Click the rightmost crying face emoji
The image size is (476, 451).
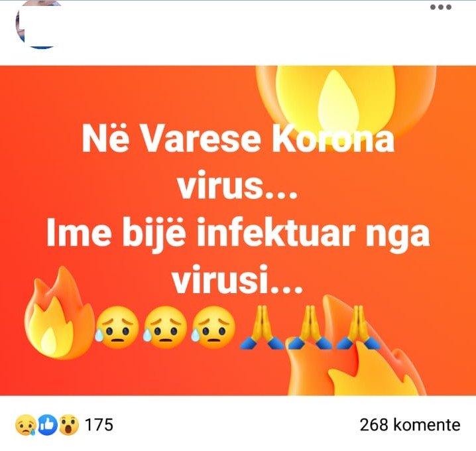point(213,328)
